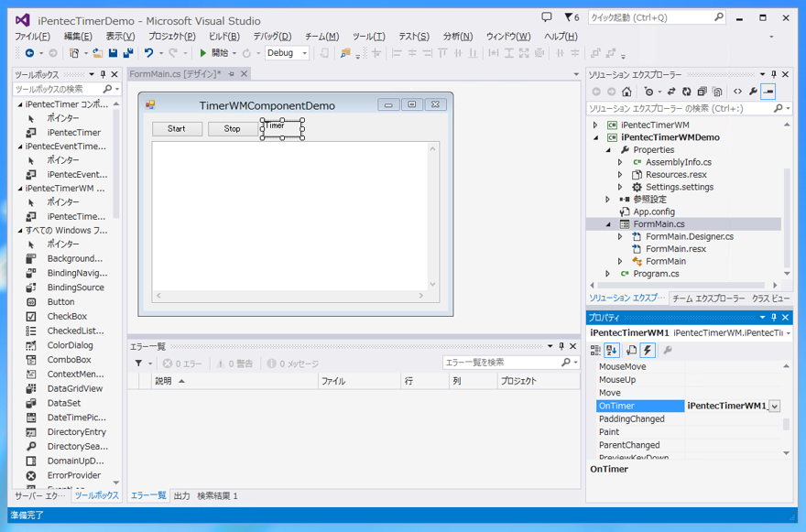Open the ビルド(B) Build menu
The height and width of the screenshot is (532, 806).
(x=224, y=37)
